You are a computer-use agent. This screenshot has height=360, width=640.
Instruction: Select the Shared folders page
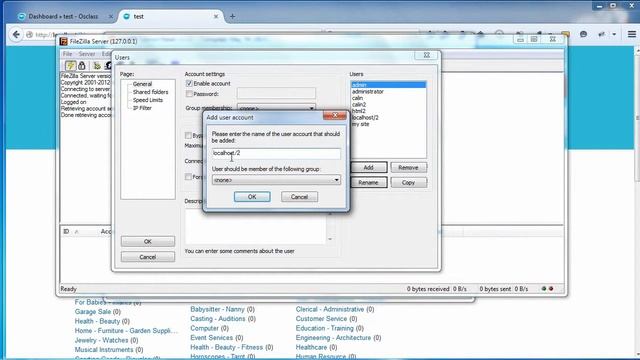[x=150, y=92]
